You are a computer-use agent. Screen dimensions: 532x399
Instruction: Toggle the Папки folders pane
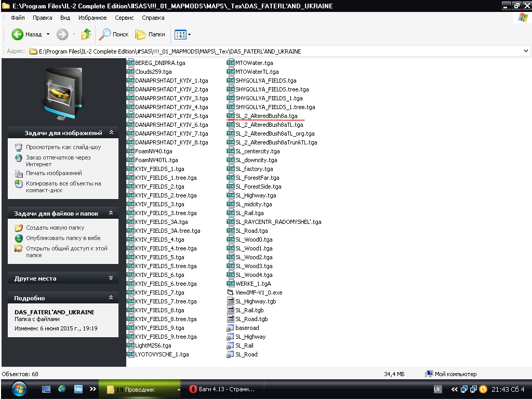coord(150,34)
